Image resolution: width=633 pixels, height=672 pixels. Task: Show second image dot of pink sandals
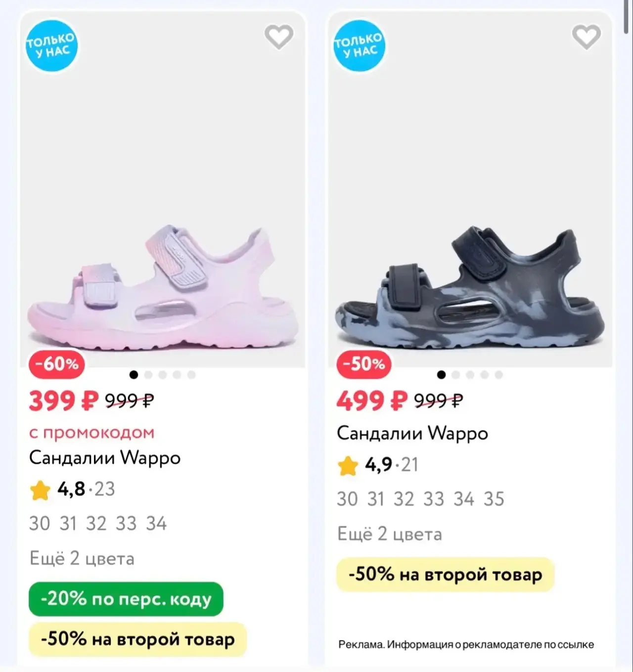click(148, 375)
